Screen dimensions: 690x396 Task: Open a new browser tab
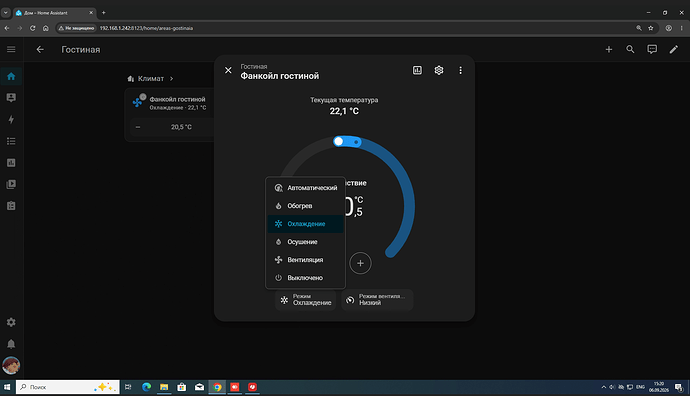pos(103,13)
